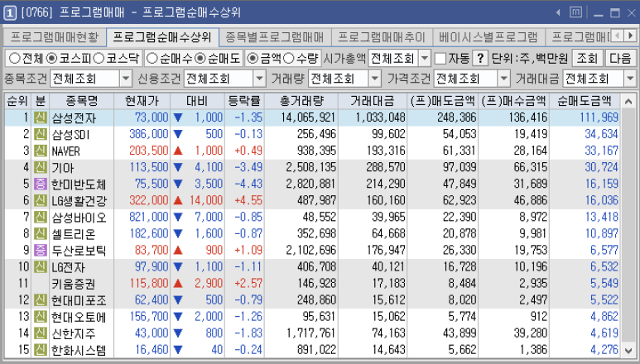The image size is (640, 364).
Task: Select the 코스피 radio button
Action: [52, 58]
